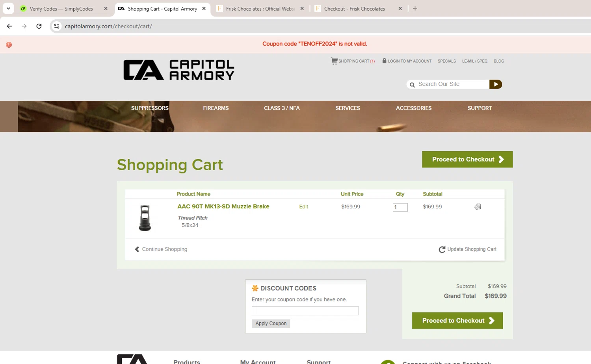Click the muzzle brake product thumbnail
Screen dimensions: 591x364
tap(145, 218)
